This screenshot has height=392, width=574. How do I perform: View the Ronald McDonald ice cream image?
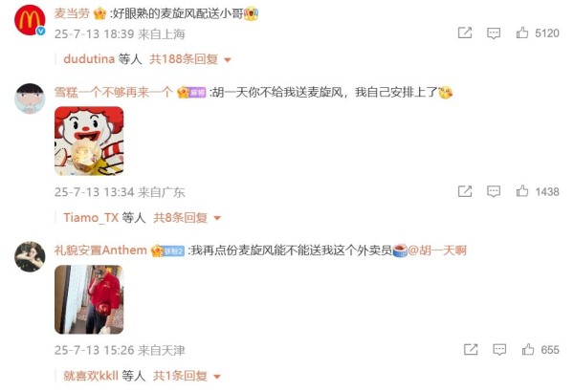pos(89,141)
